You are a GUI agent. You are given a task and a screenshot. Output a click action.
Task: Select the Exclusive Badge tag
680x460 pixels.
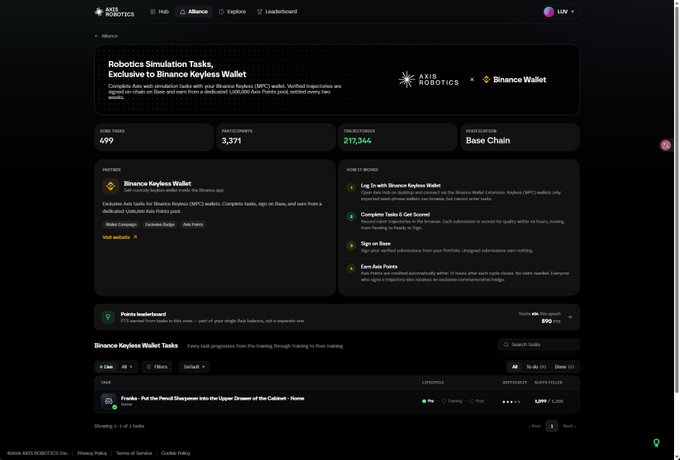tap(160, 225)
